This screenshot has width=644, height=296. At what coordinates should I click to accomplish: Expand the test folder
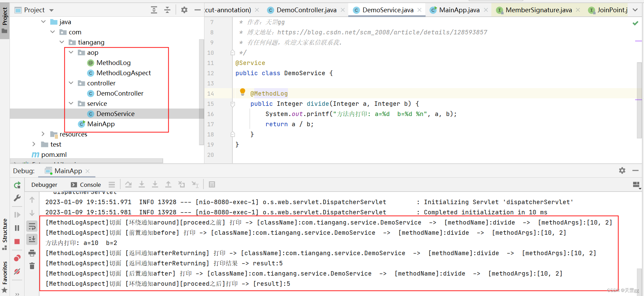click(34, 144)
